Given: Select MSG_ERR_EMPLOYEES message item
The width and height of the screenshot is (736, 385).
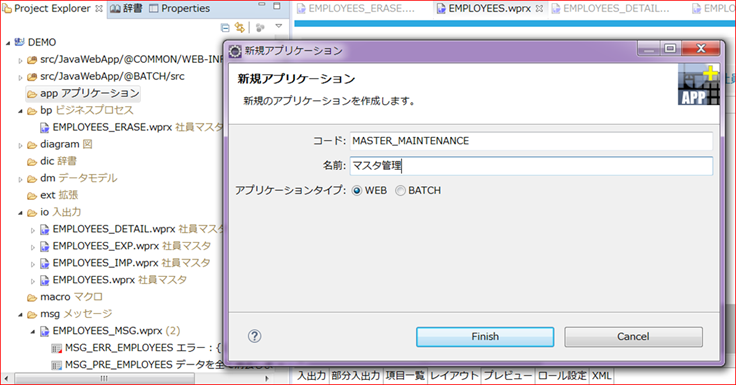Looking at the screenshot, I should click(136, 348).
